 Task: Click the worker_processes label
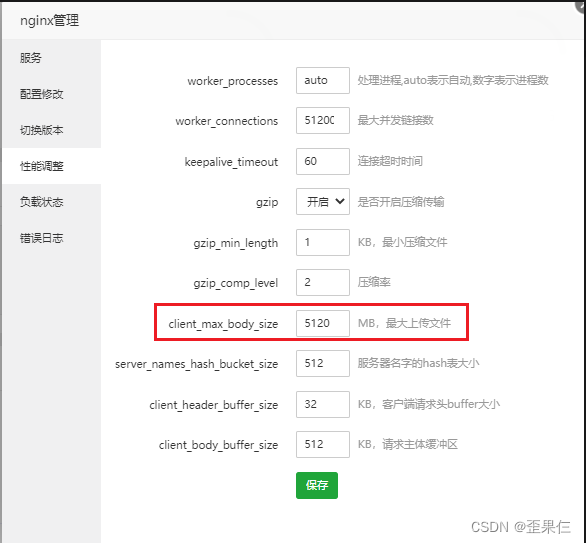[x=232, y=81]
